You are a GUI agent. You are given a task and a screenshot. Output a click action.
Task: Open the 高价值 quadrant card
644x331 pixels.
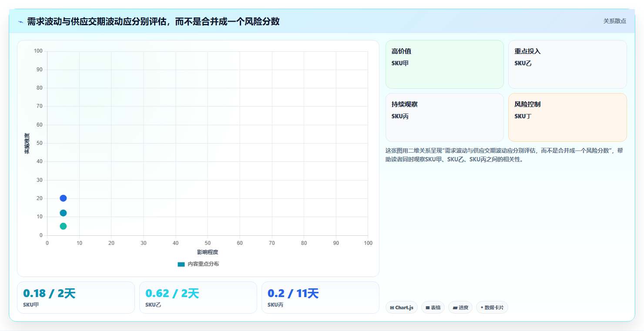pos(444,64)
